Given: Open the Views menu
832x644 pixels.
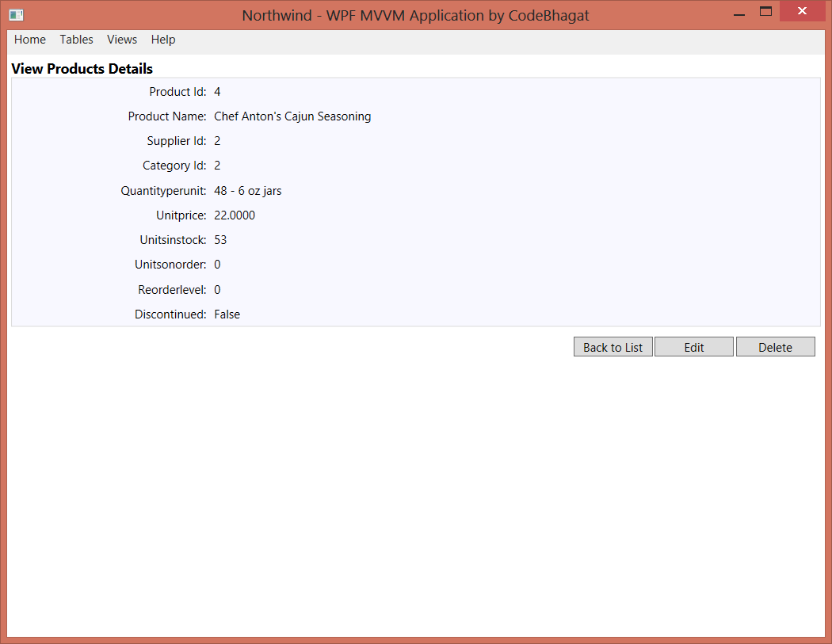Looking at the screenshot, I should [122, 40].
